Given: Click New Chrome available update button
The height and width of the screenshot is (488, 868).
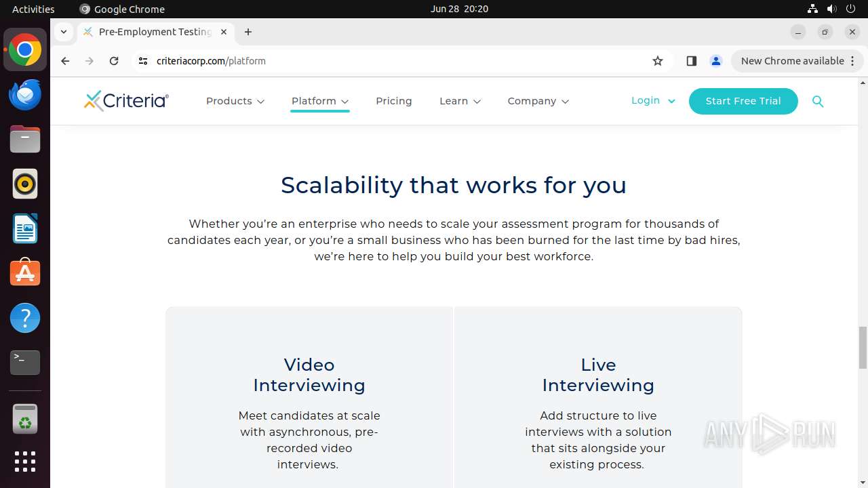Looking at the screenshot, I should point(797,61).
